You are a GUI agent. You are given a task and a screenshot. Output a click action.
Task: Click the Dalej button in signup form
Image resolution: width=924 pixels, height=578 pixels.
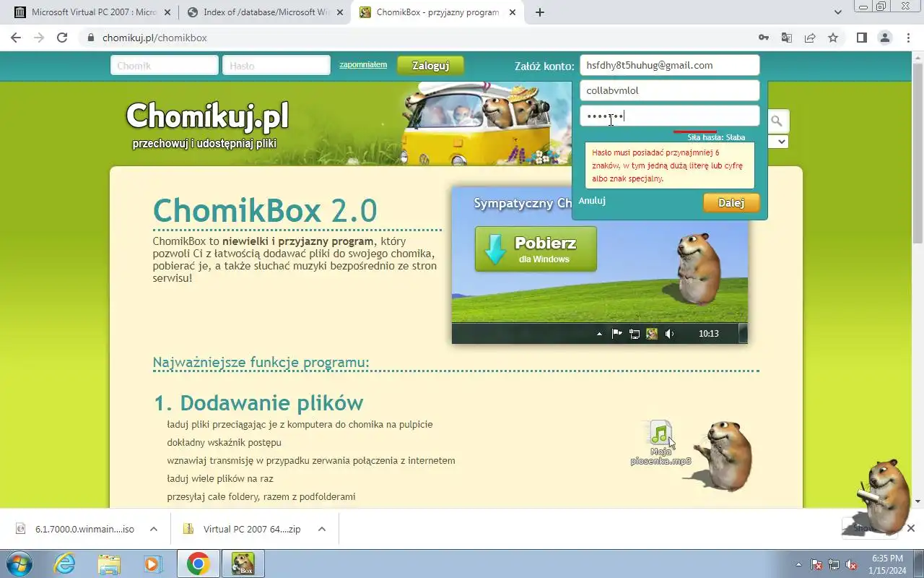(x=731, y=203)
